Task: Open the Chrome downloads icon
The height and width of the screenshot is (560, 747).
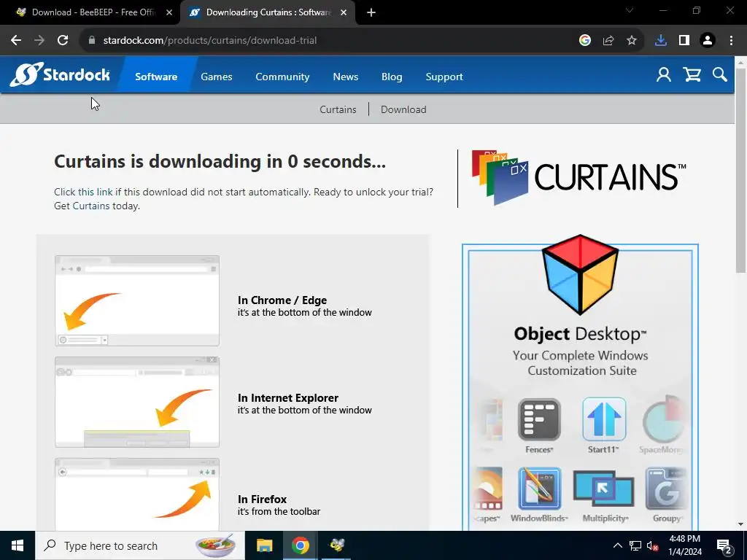Action: [661, 41]
